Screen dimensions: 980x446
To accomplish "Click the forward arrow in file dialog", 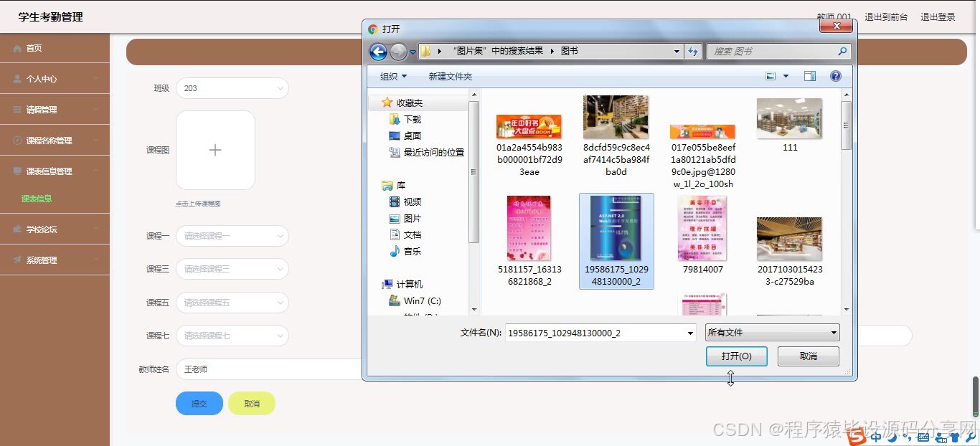I will click(398, 52).
